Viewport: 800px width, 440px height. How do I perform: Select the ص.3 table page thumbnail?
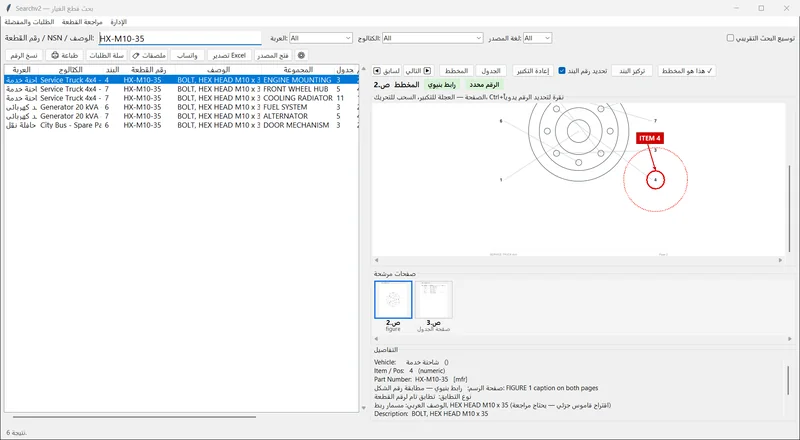(x=433, y=300)
